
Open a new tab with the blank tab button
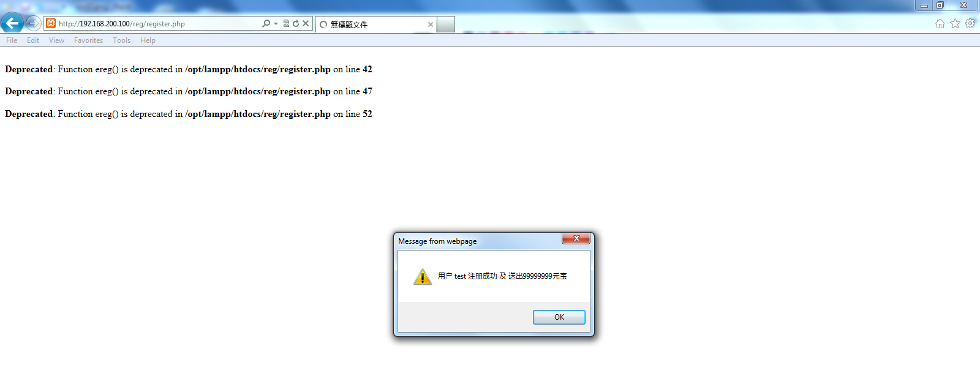[446, 24]
